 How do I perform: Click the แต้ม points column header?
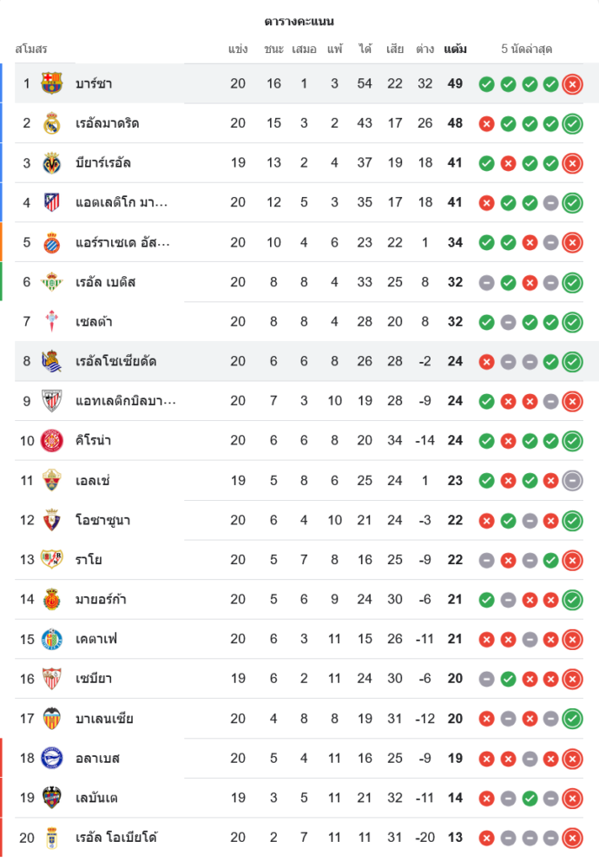455,49
